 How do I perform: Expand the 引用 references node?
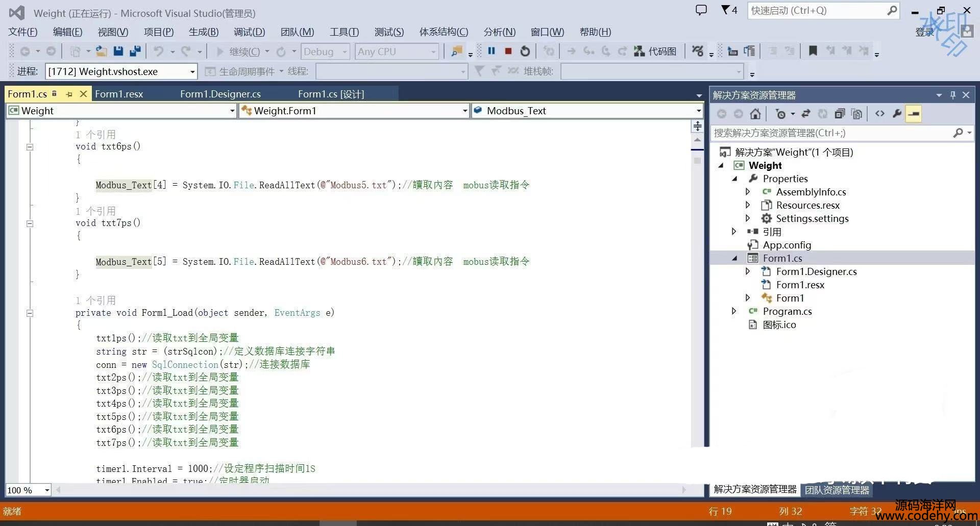tap(734, 232)
